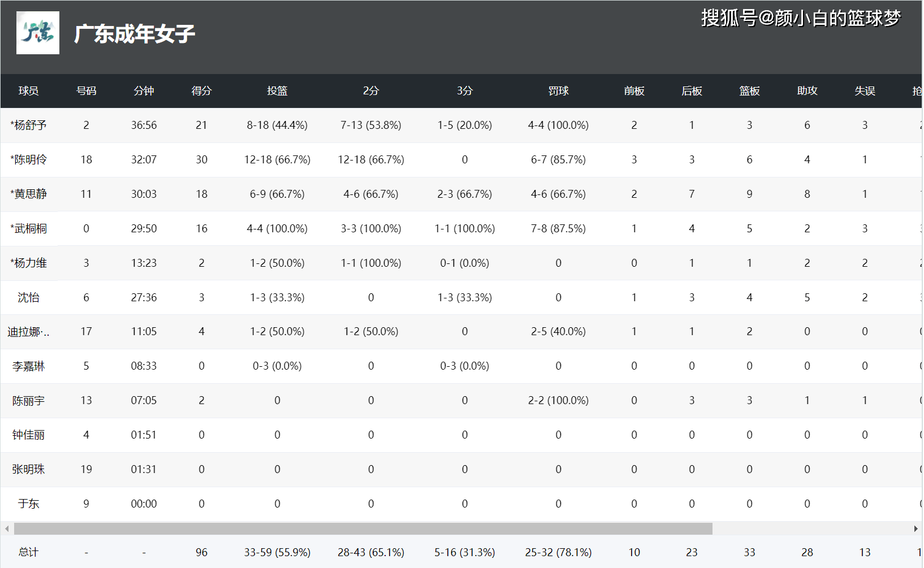Image resolution: width=924 pixels, height=568 pixels.
Task: Click the 投篮 column header
Action: coord(277,91)
